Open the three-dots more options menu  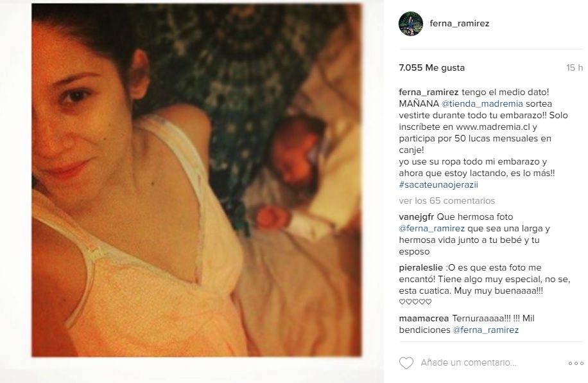[x=576, y=363]
